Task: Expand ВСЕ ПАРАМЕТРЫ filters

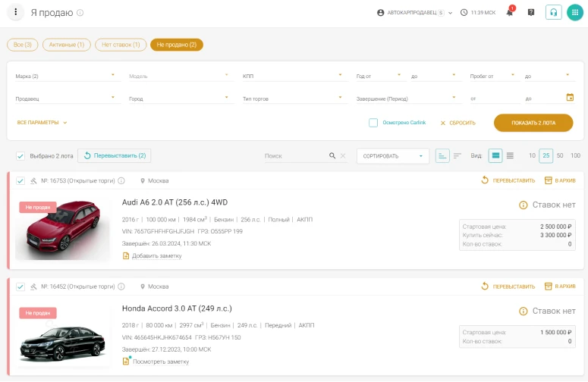Action: (42, 122)
